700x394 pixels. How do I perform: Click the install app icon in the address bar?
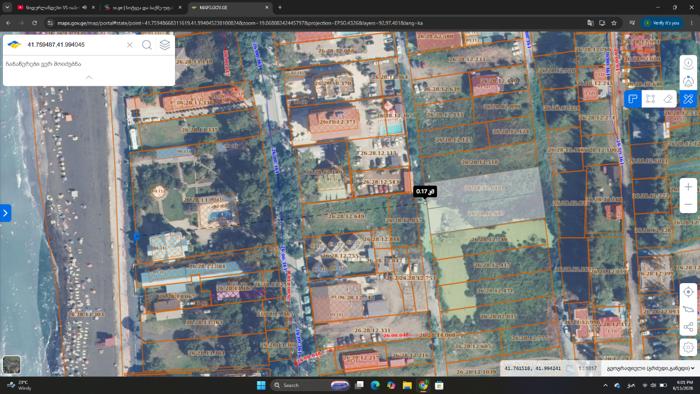click(x=602, y=23)
